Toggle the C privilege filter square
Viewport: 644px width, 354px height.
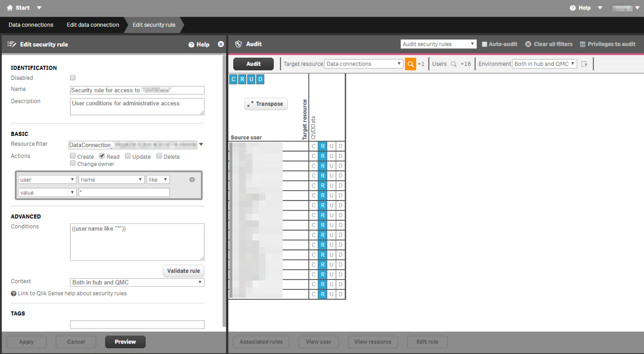(233, 79)
